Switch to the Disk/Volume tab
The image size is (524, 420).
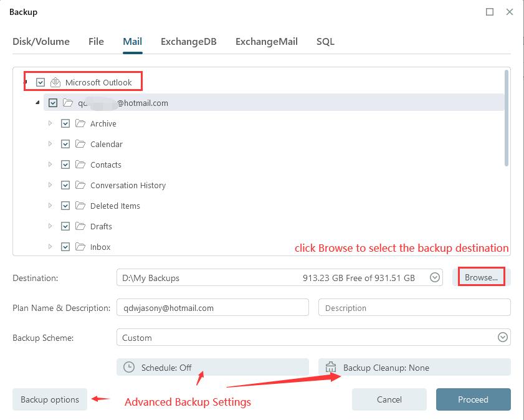pos(41,42)
